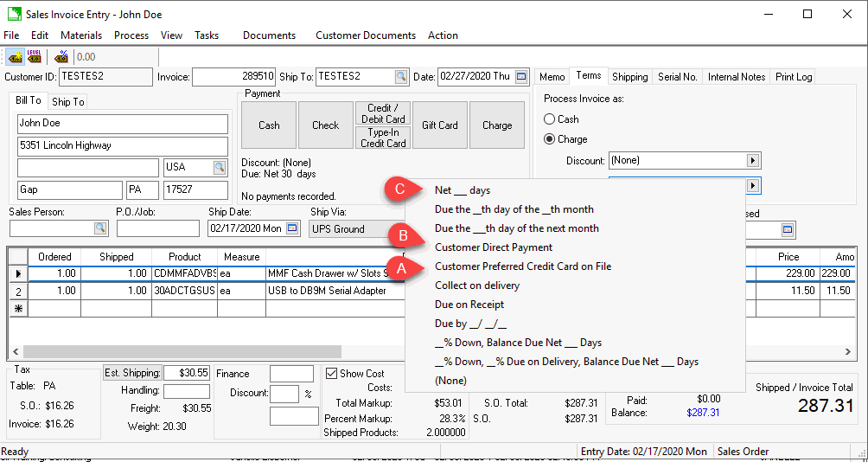Image resolution: width=868 pixels, height=462 pixels.
Task: Click the country USA lookup icon
Action: (220, 167)
